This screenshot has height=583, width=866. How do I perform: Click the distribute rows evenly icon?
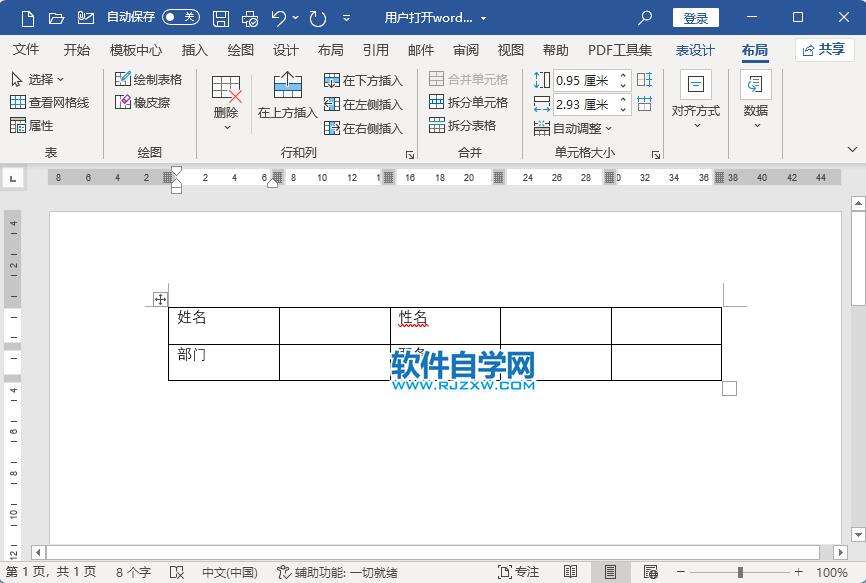[x=645, y=80]
